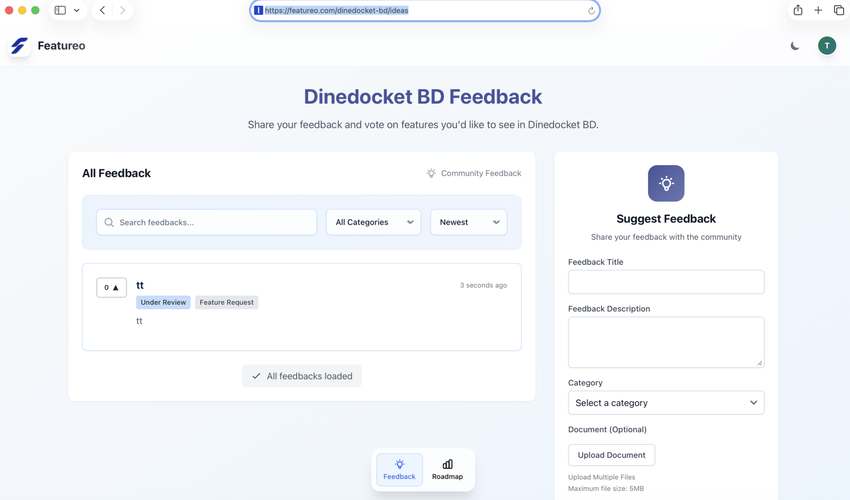Click into the Feedback Description textarea

pos(666,342)
